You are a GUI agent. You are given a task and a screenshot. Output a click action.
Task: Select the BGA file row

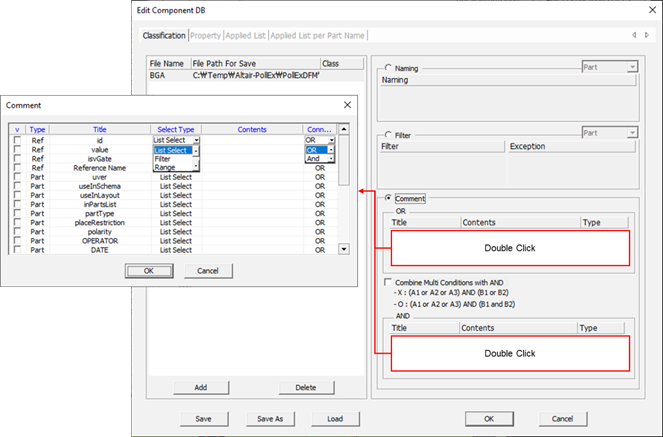pos(157,75)
